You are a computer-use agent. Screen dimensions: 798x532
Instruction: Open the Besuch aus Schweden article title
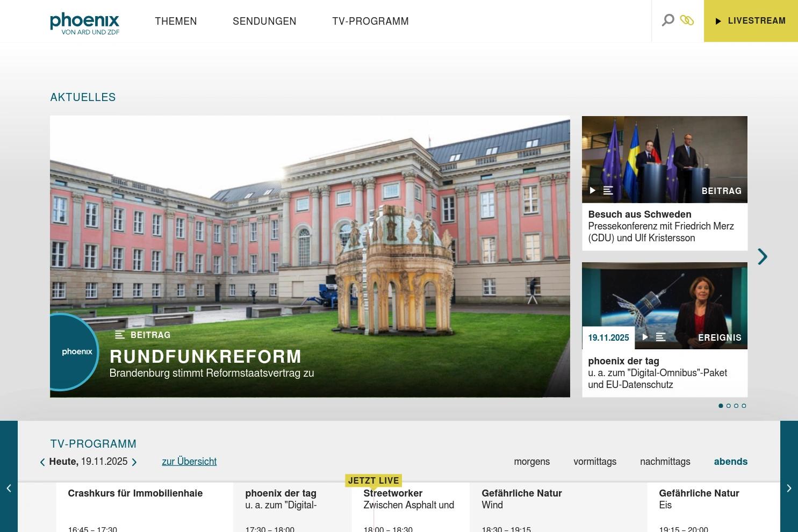tap(639, 214)
